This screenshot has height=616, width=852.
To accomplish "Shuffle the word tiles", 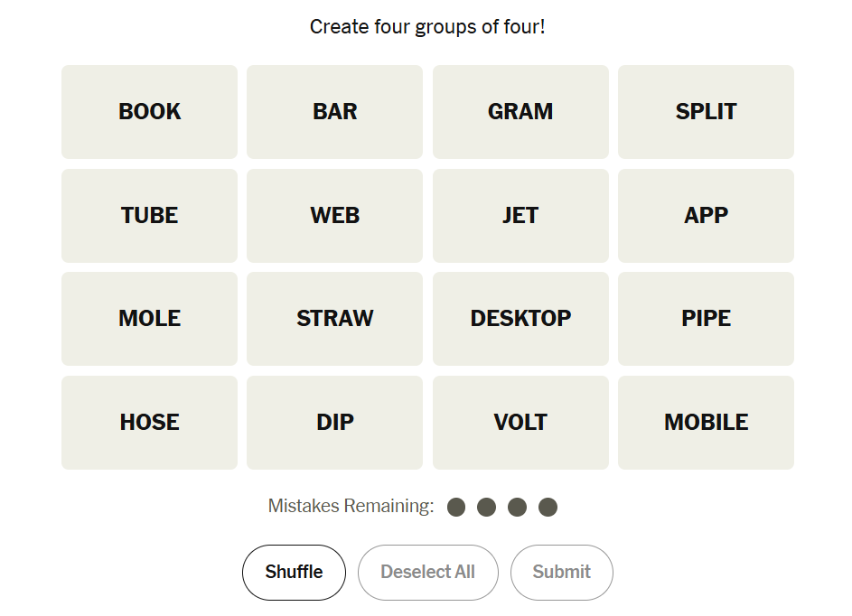I will tap(294, 573).
